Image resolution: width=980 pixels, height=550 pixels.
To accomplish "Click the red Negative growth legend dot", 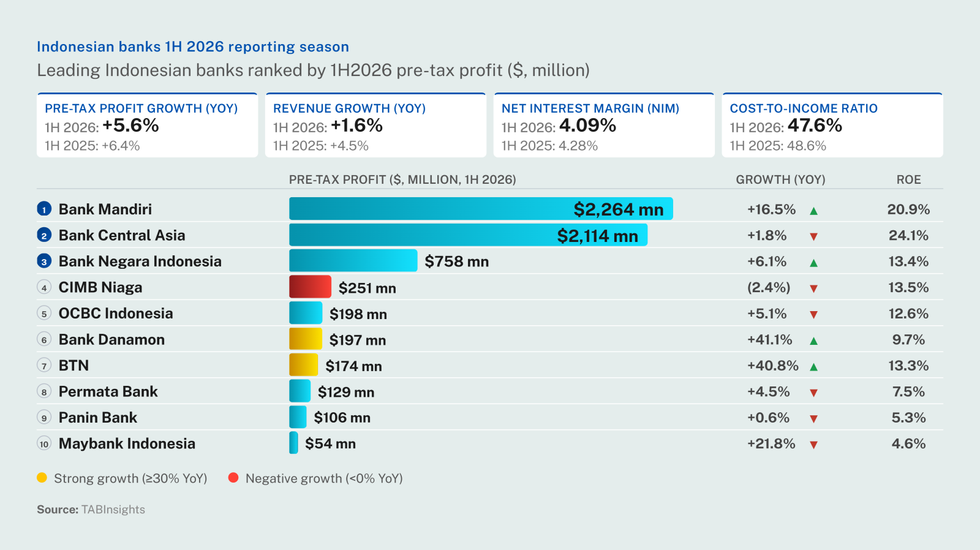I will coord(233,478).
